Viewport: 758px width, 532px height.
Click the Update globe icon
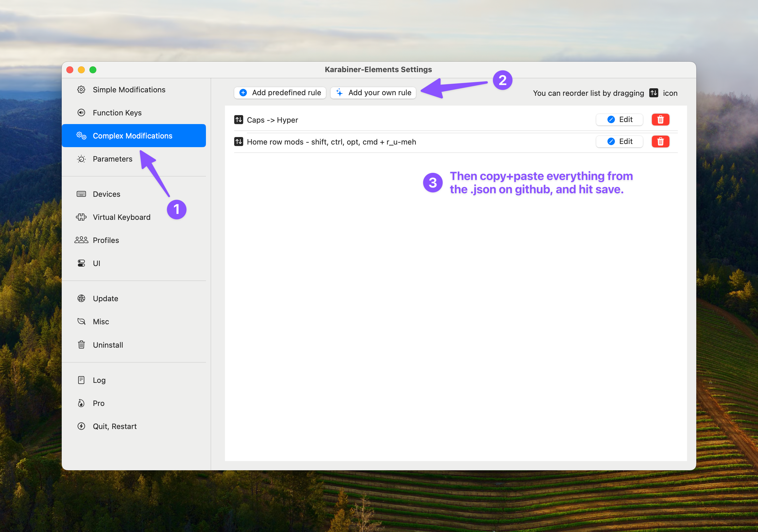click(x=81, y=298)
